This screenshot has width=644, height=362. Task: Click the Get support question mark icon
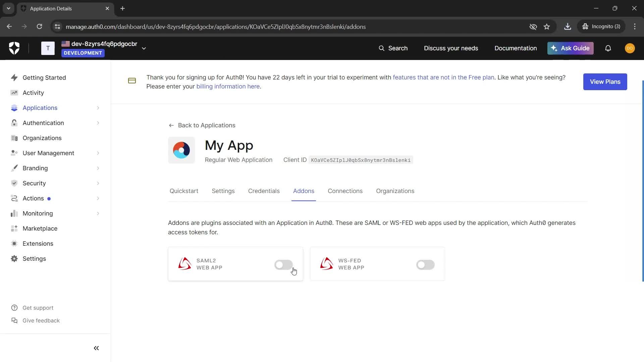(x=14, y=308)
